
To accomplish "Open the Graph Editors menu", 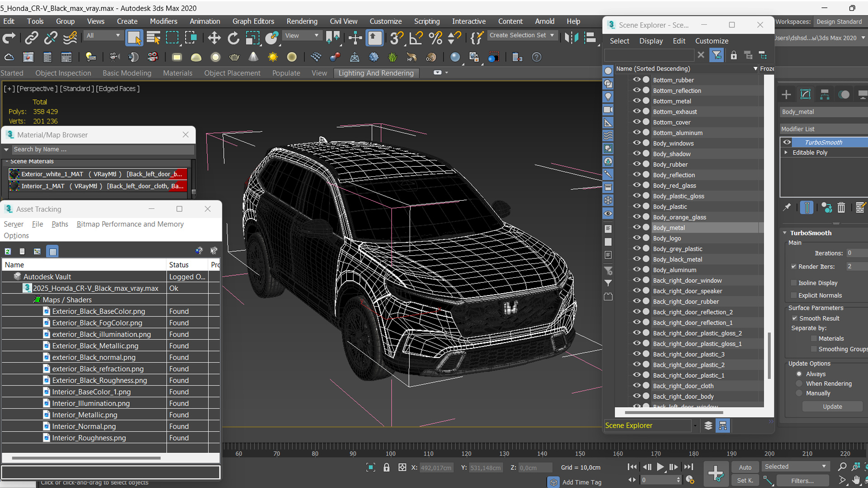I will click(253, 21).
